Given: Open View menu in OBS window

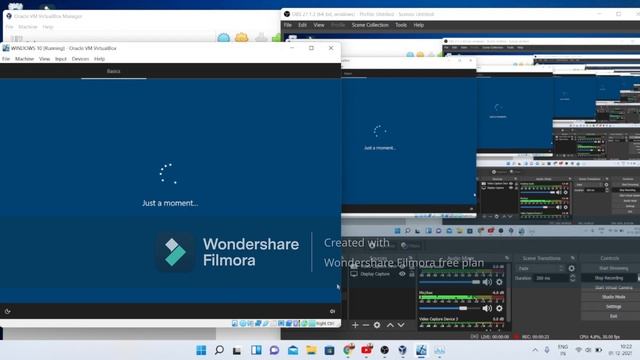Looking at the screenshot, I should (x=319, y=25).
